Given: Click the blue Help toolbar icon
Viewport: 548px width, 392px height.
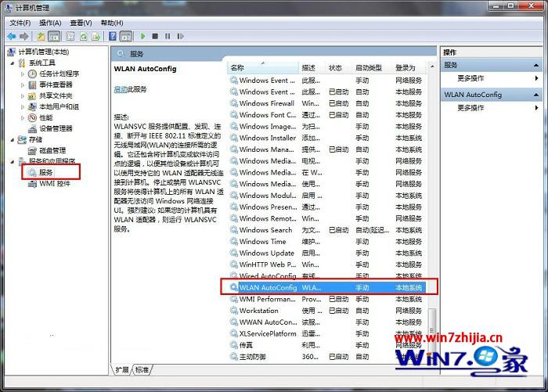Looking at the screenshot, I should [113, 36].
